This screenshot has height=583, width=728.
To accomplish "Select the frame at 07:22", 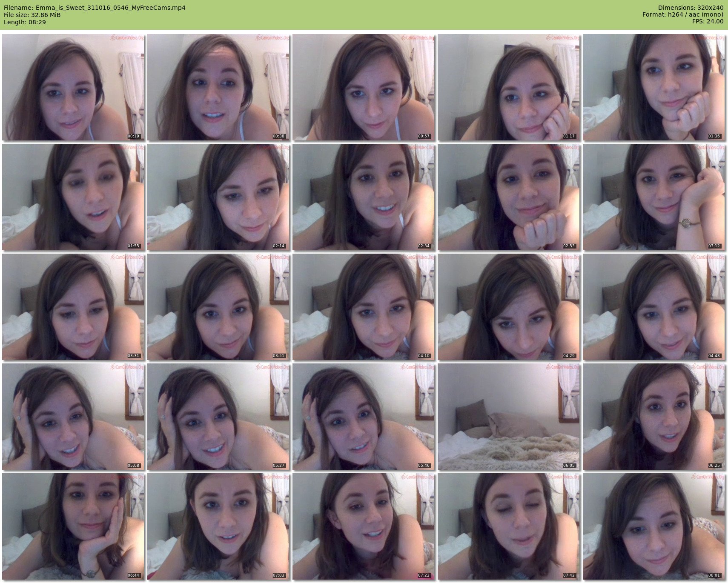I will (x=364, y=526).
